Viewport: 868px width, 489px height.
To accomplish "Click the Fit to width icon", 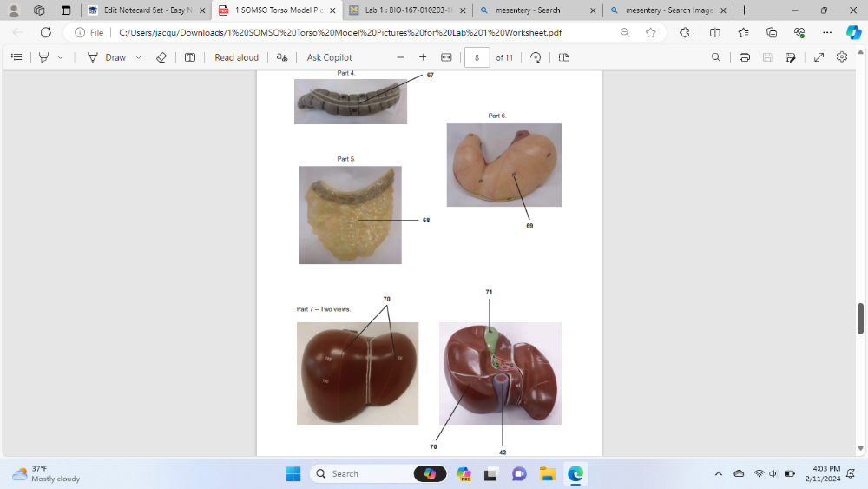I will (446, 57).
